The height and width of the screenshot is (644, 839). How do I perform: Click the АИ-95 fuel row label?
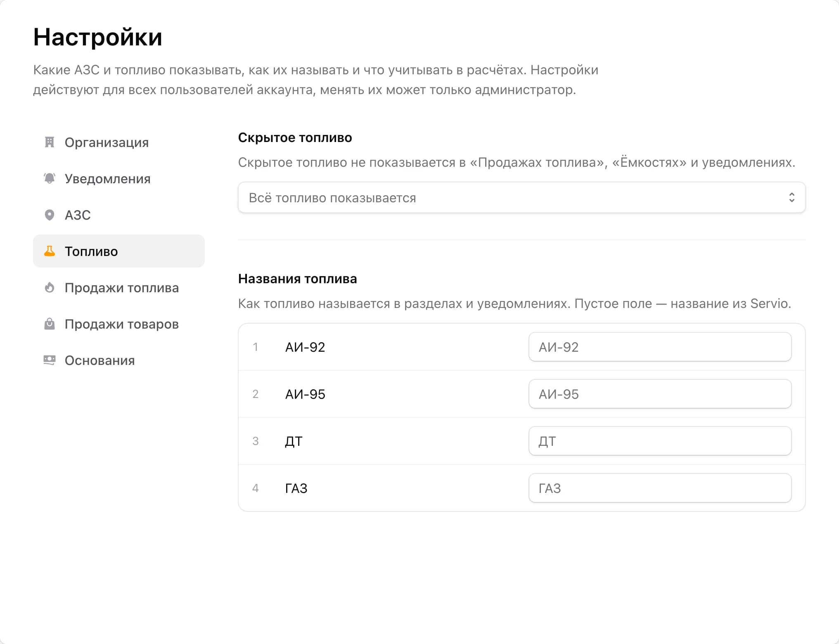(x=305, y=394)
